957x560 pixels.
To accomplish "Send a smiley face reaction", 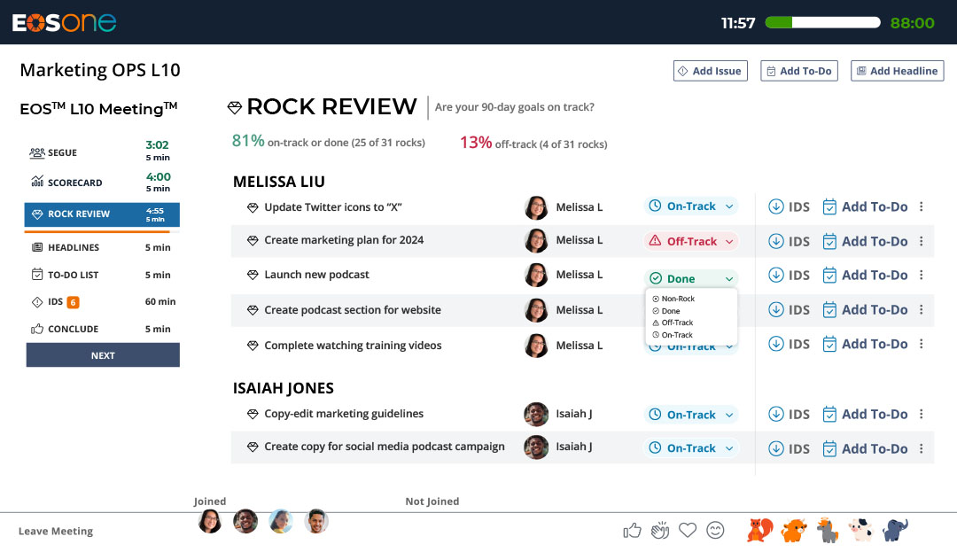I will (715, 529).
